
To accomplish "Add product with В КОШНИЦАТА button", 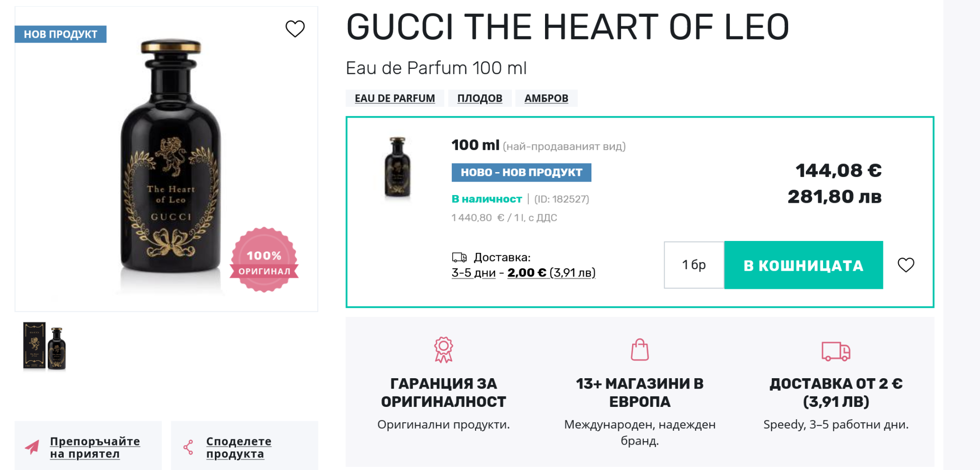I will pos(803,265).
